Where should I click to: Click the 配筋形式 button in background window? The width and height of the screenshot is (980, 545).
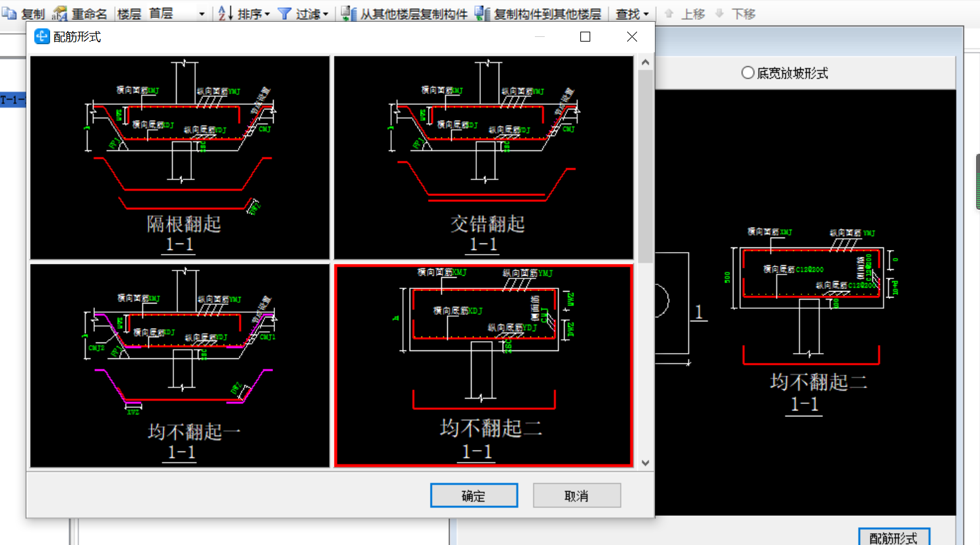[894, 537]
